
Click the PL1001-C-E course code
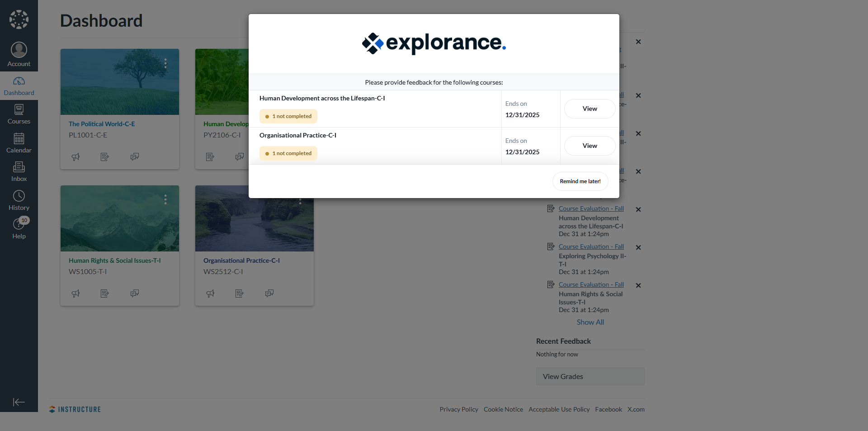(88, 135)
